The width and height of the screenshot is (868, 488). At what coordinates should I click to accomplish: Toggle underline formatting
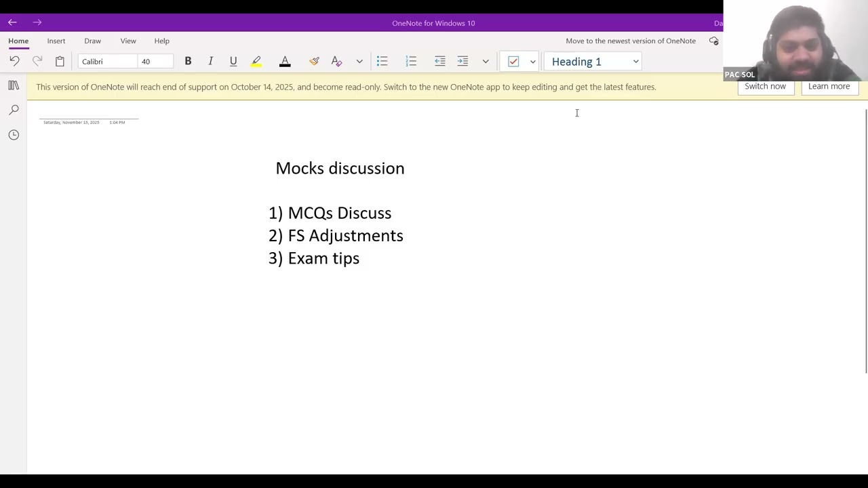233,61
